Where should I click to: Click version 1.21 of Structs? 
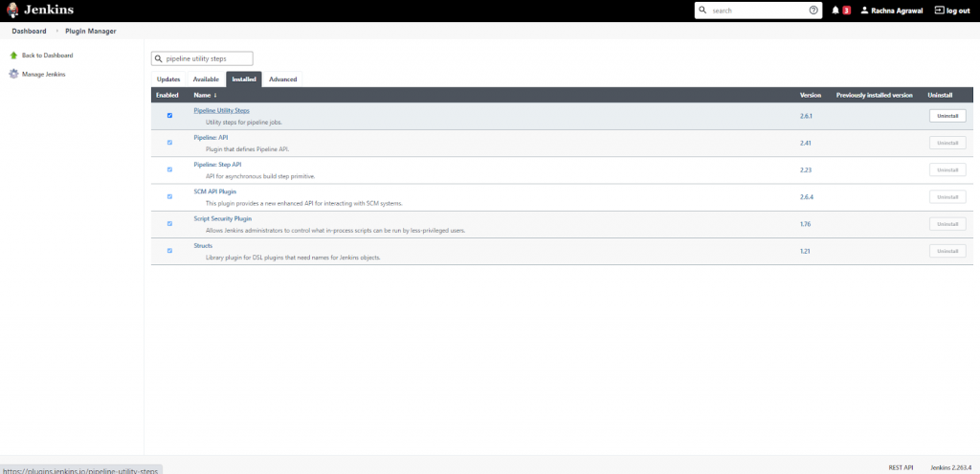click(x=806, y=251)
